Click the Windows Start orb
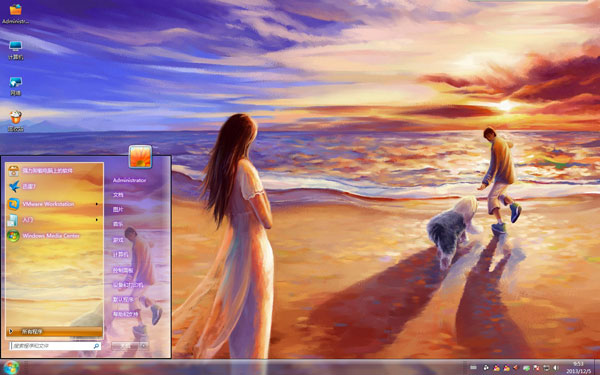The height and width of the screenshot is (375, 600). 11,368
